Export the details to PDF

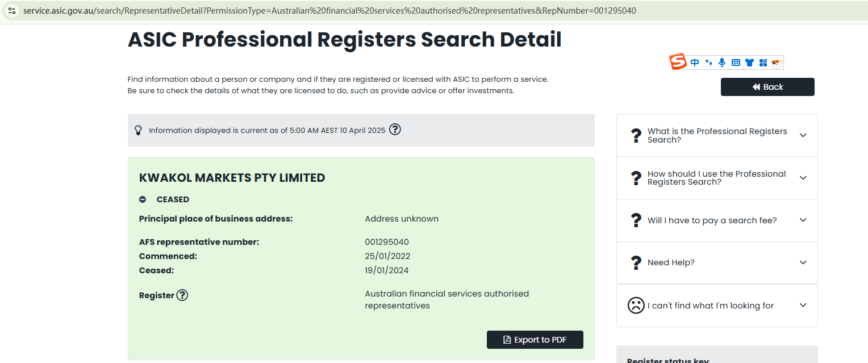tap(535, 340)
